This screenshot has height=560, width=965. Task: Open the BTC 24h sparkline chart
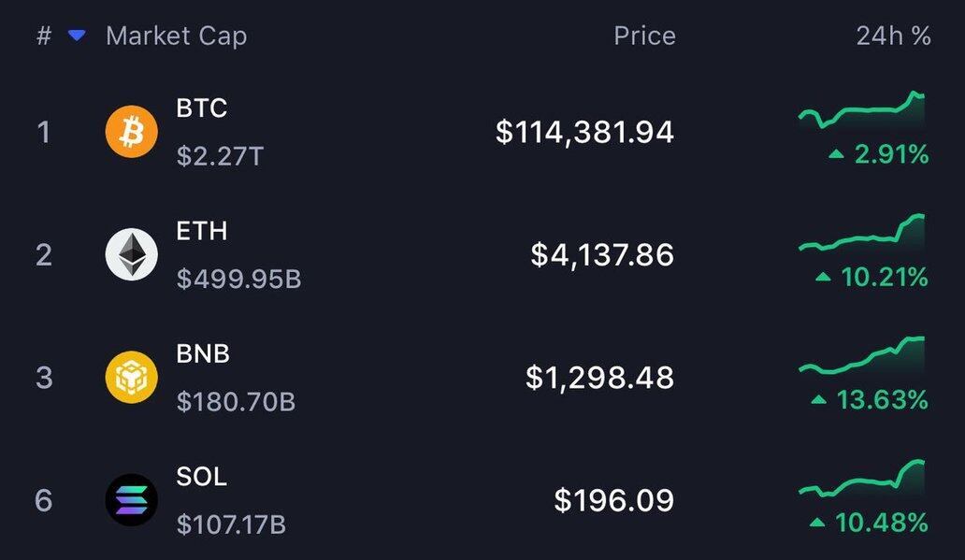click(x=861, y=112)
